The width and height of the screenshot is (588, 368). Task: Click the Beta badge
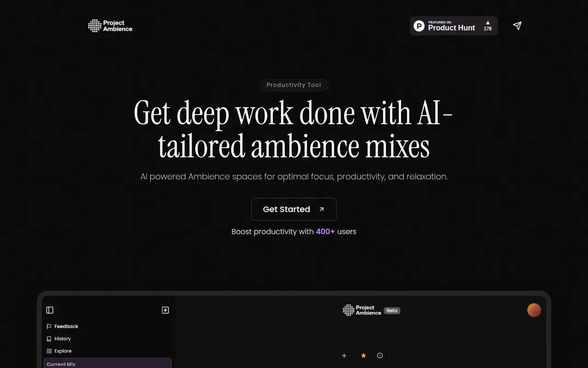(392, 310)
